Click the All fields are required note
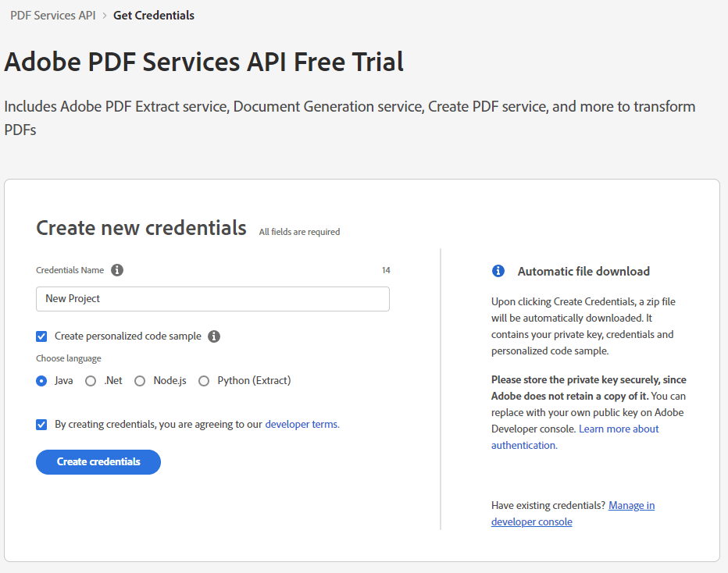 point(299,232)
